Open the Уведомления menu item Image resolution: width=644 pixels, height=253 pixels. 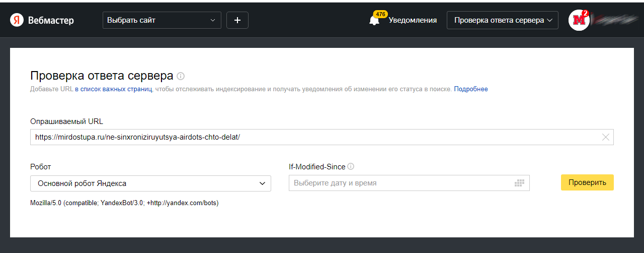coord(413,20)
